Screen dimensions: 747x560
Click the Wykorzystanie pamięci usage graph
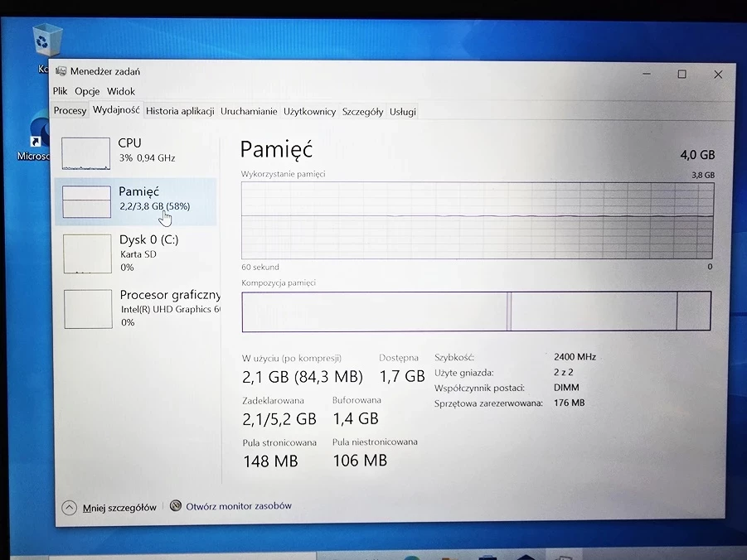pyautogui.click(x=477, y=220)
